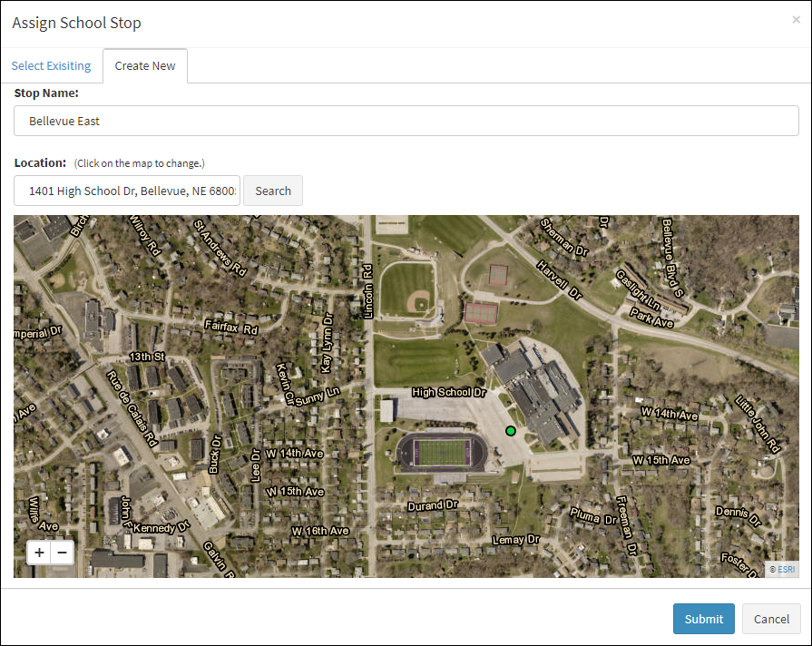Screen dimensions: 812x646
Task: Focus the Location address field
Action: (127, 191)
